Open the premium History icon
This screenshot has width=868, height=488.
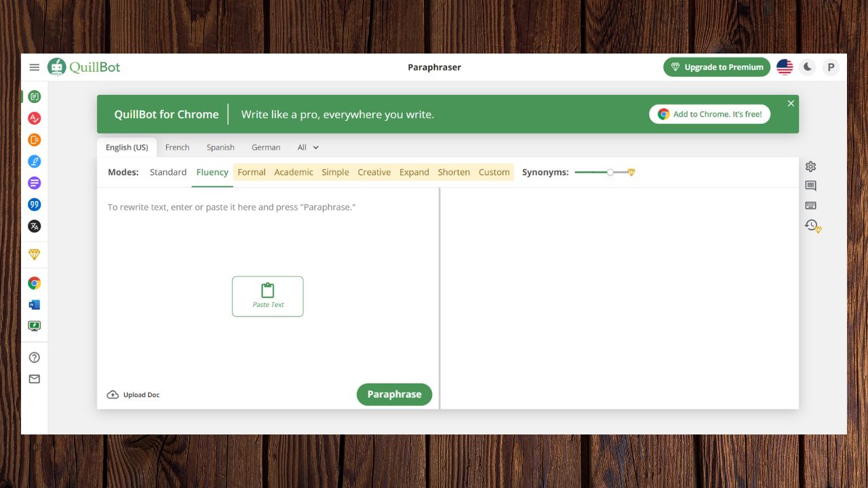pos(812,226)
